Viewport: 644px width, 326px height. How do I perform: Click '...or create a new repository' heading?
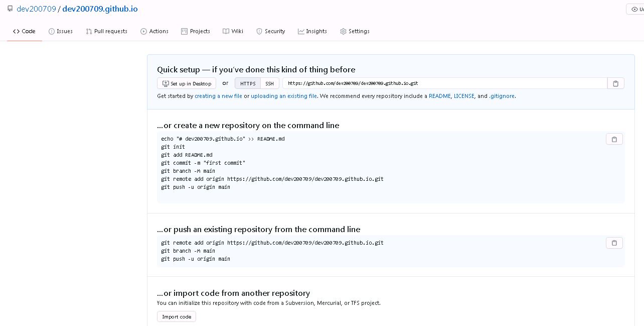248,126
